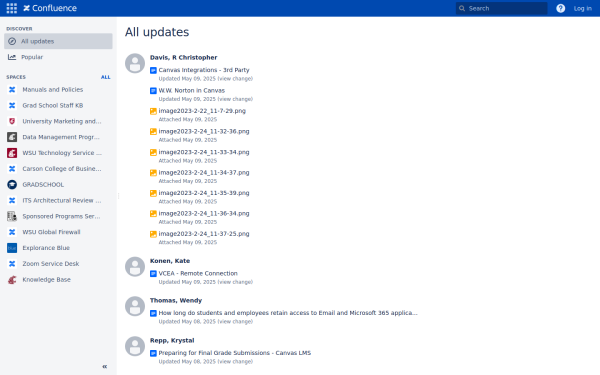
Task: Open Thomas, Wendy profile name
Action: (x=176, y=300)
